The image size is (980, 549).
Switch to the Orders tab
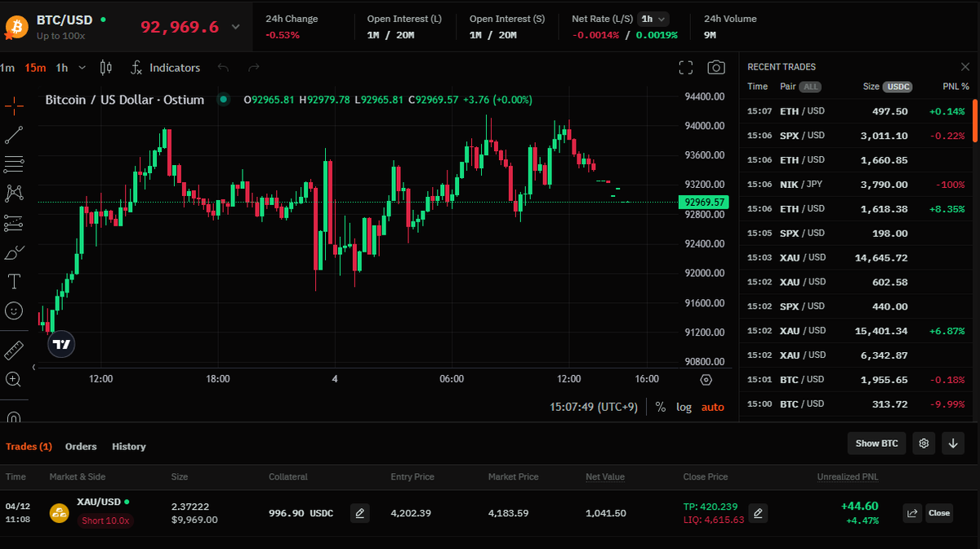coord(81,447)
